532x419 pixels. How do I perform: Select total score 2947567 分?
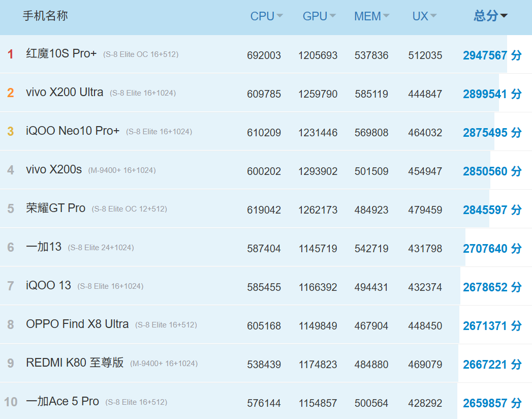tap(492, 55)
